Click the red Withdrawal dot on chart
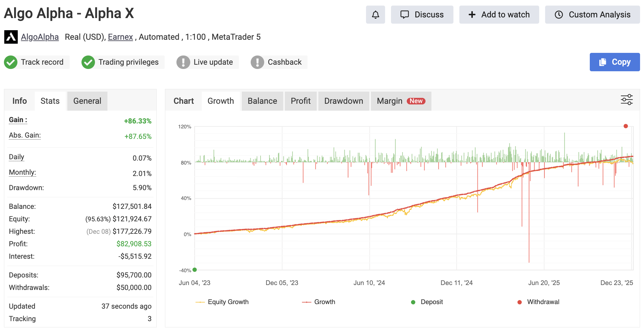Viewport: 644px width, 331px height. click(x=626, y=126)
